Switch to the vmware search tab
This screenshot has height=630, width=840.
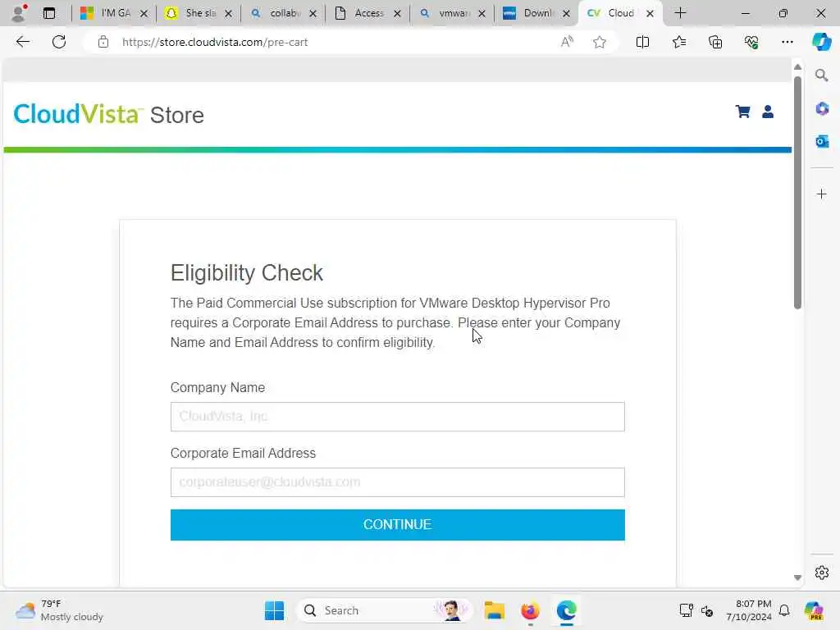tap(452, 13)
